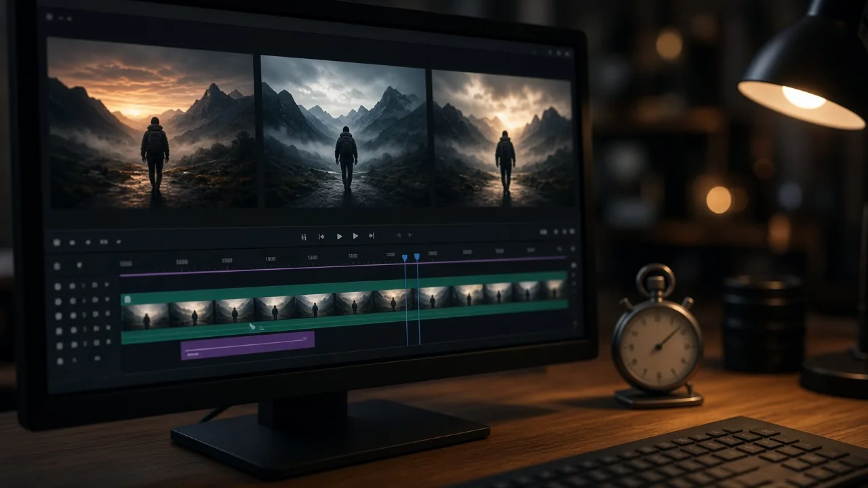
Task: Select the grey desaturated middle preview panel
Action: pyautogui.click(x=344, y=131)
